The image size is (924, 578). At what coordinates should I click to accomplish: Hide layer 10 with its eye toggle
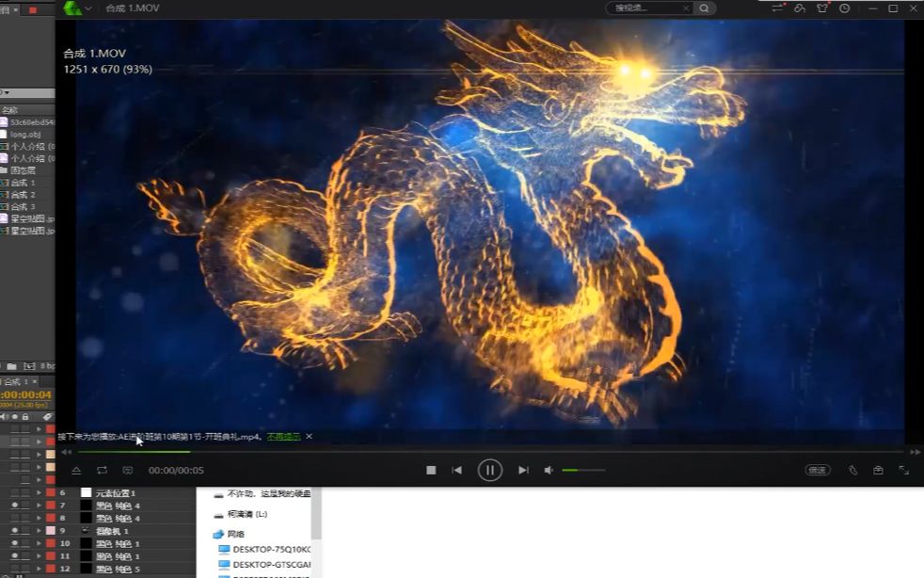pos(15,543)
